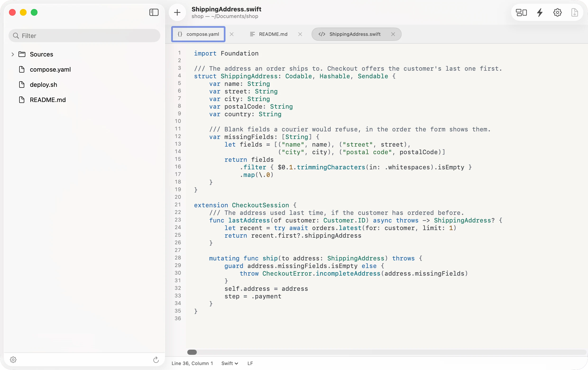Click the ShippingAddress.swift window title
This screenshot has width=588, height=370.
pyautogui.click(x=226, y=9)
